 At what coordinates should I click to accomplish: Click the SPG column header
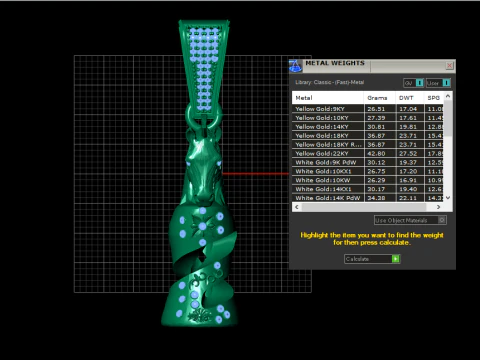434,98
